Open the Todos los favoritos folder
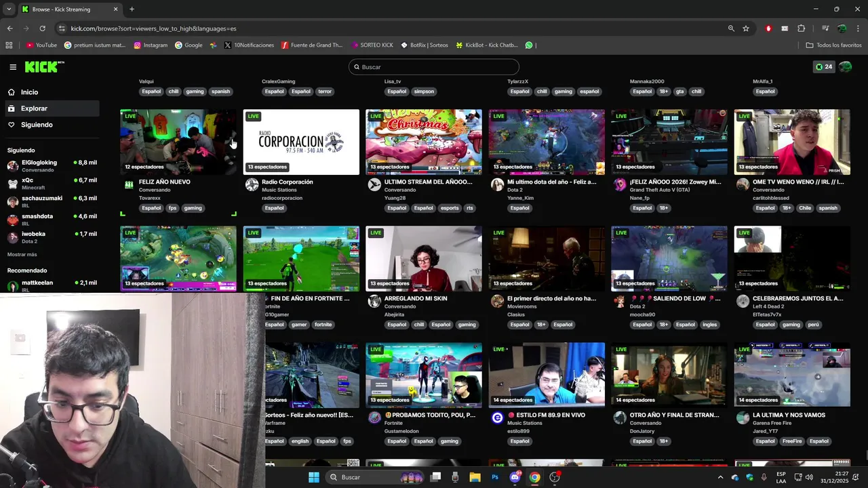Screen dimensions: 868x488 (833, 45)
